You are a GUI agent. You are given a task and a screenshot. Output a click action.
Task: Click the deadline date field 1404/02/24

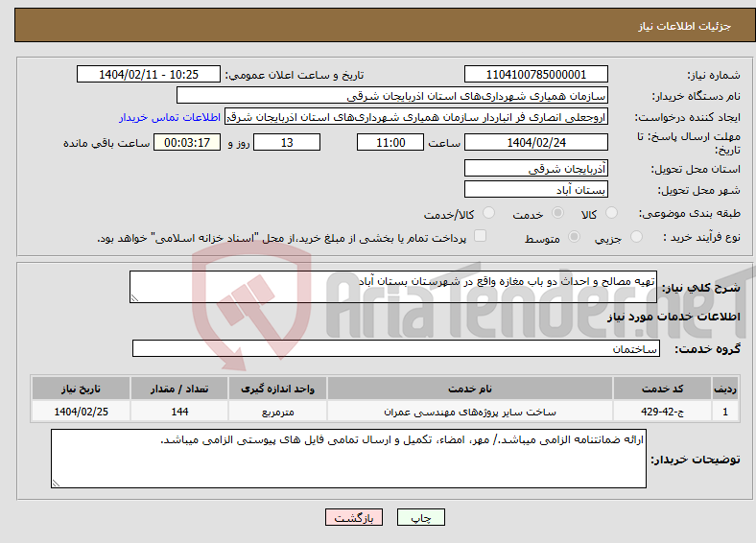coord(535,142)
